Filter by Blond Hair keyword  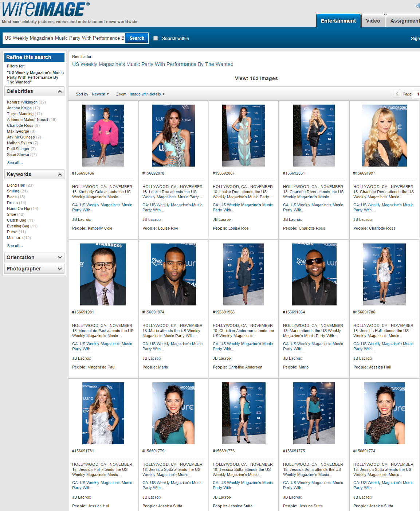point(16,185)
